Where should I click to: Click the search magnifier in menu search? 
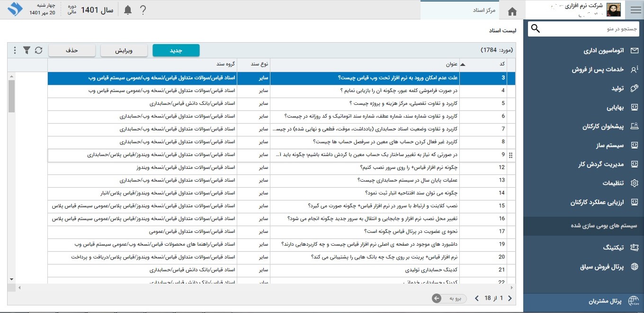pos(536,29)
